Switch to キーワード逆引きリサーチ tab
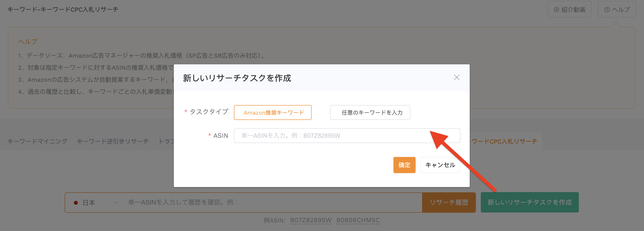This screenshot has height=231, width=644. click(113, 141)
